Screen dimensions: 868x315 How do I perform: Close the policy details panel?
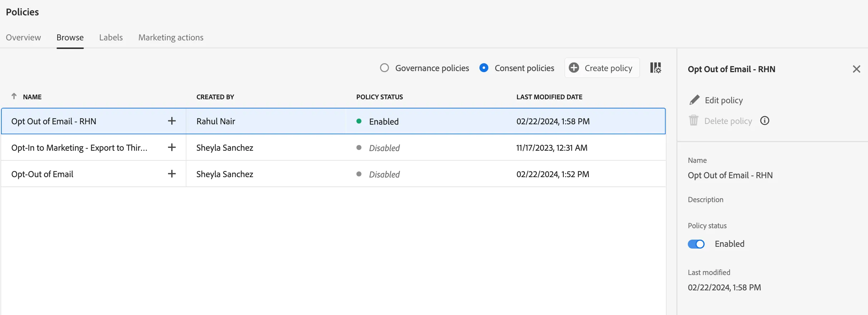857,69
